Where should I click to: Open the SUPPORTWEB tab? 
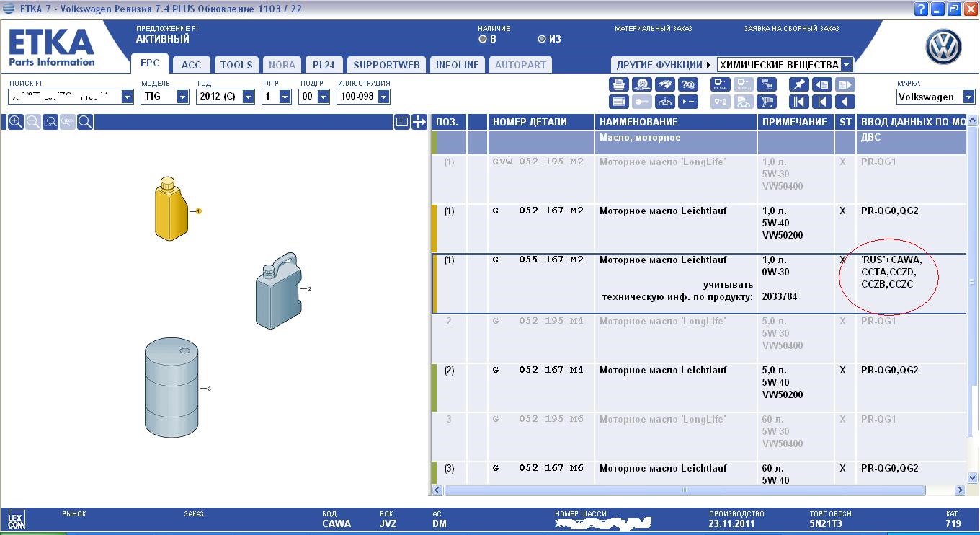386,65
